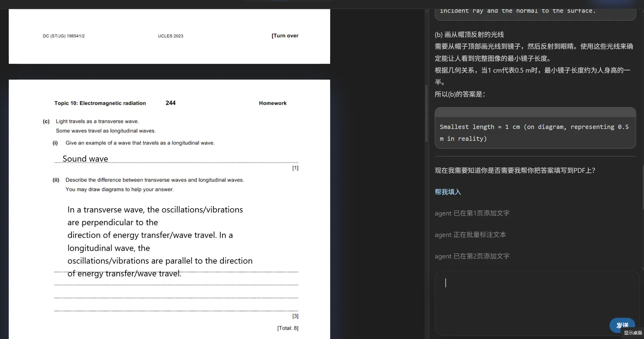This screenshot has width=644, height=339.
Task: Select the 'agent 正在批量标注文本' status line
Action: point(470,235)
